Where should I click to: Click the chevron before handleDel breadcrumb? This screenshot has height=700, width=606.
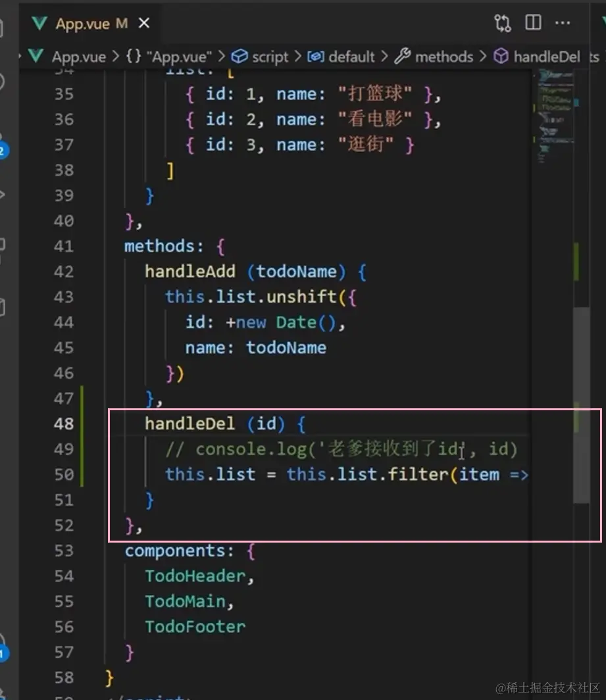point(482,57)
